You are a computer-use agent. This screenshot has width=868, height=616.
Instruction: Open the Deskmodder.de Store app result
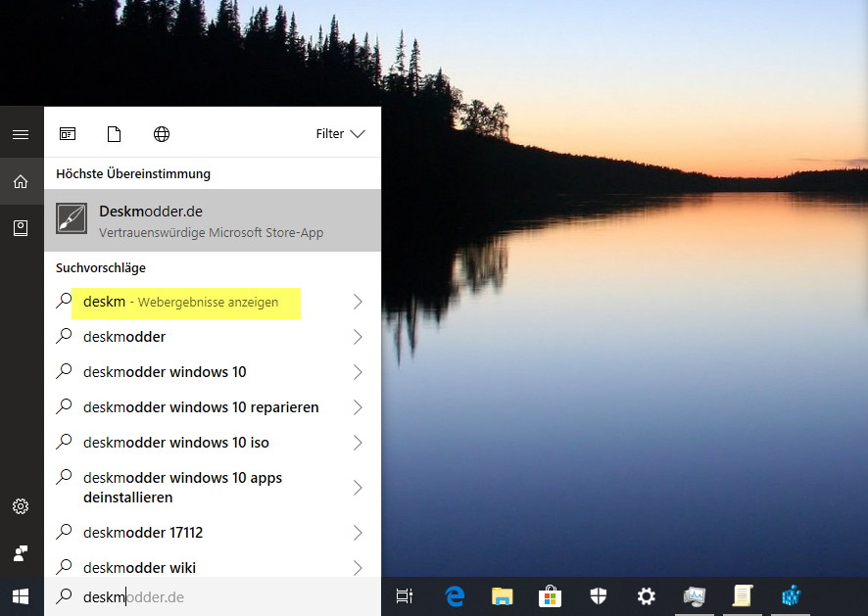click(213, 220)
